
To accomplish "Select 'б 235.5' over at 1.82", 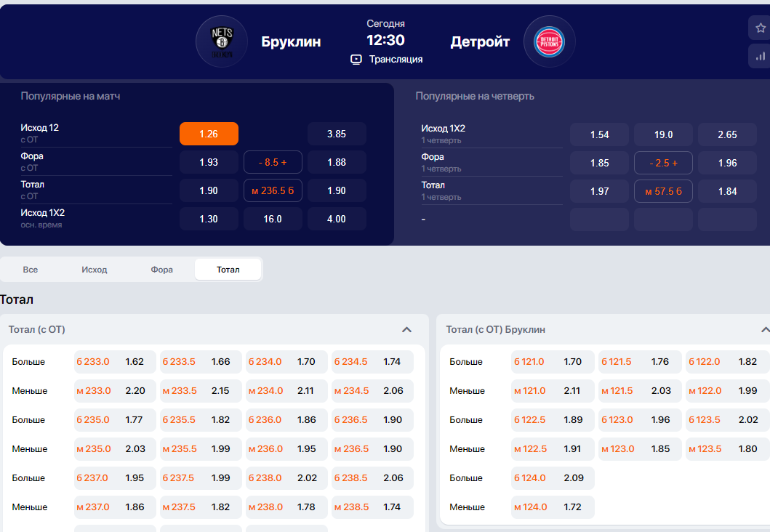I will [201, 419].
